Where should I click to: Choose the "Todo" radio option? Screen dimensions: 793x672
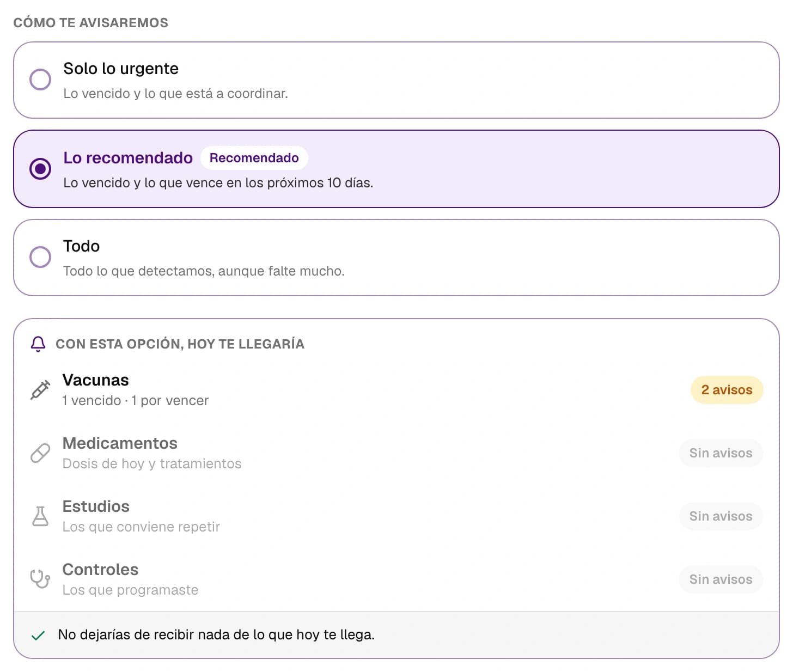point(40,257)
